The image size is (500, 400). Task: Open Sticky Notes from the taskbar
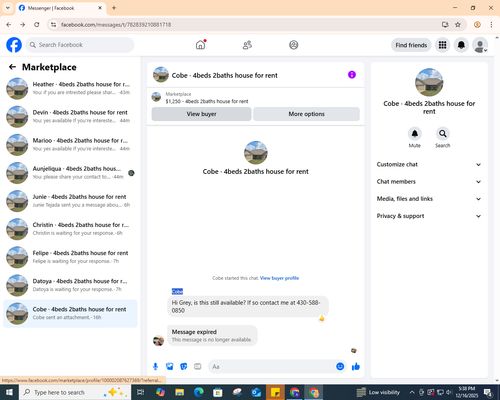[275, 392]
